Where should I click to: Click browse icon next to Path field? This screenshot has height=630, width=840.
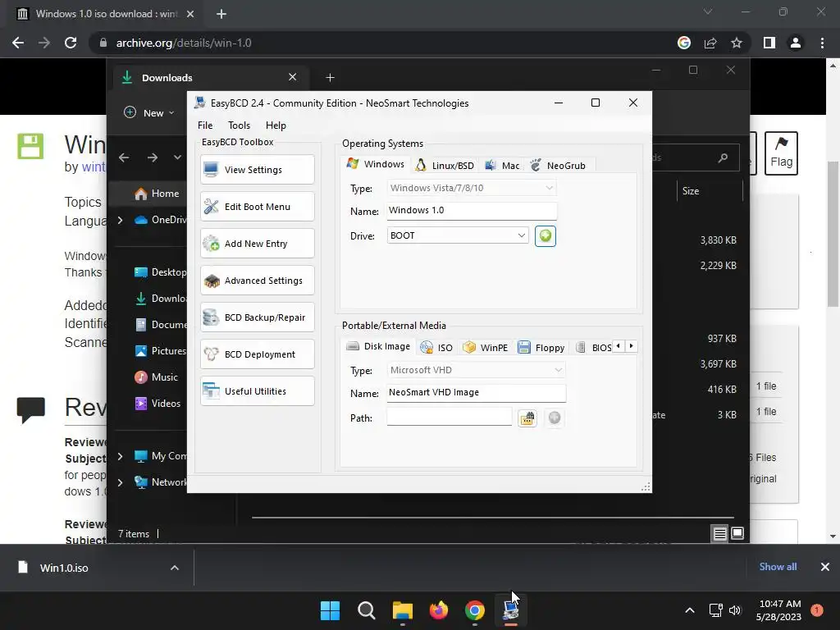point(527,418)
